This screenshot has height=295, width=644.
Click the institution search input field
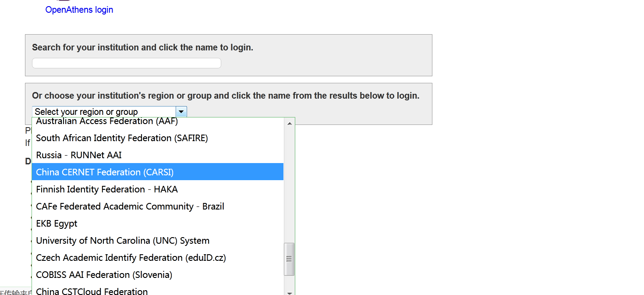(x=127, y=63)
